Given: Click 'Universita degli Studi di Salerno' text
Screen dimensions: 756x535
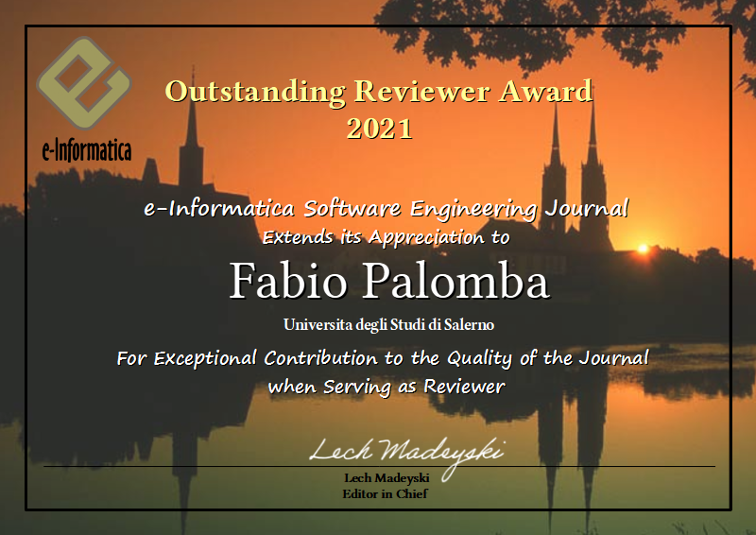Looking at the screenshot, I should tap(388, 324).
